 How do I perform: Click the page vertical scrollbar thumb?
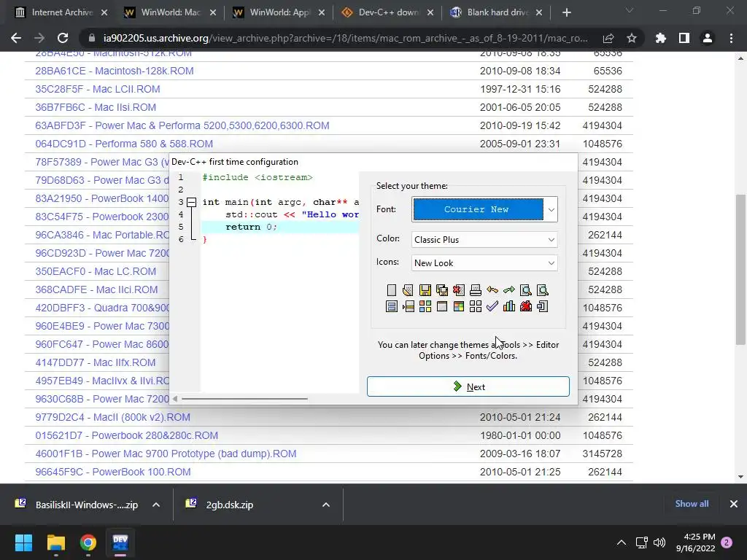coord(740,270)
